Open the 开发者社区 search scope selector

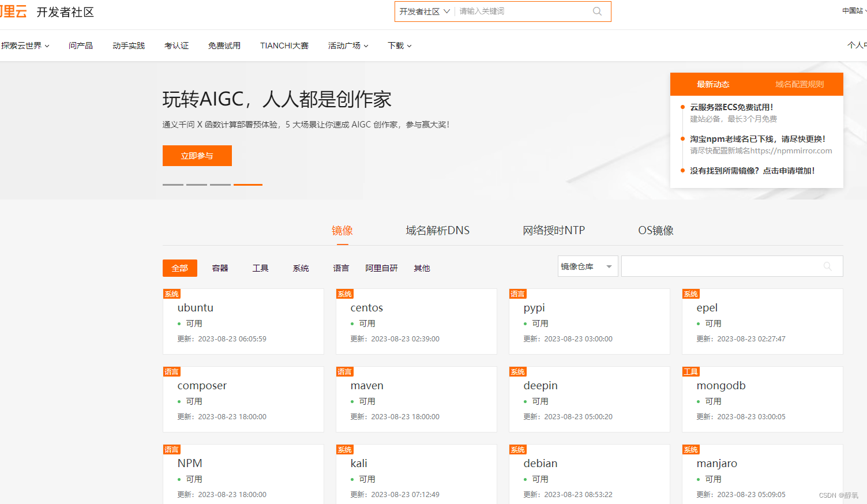pos(424,11)
